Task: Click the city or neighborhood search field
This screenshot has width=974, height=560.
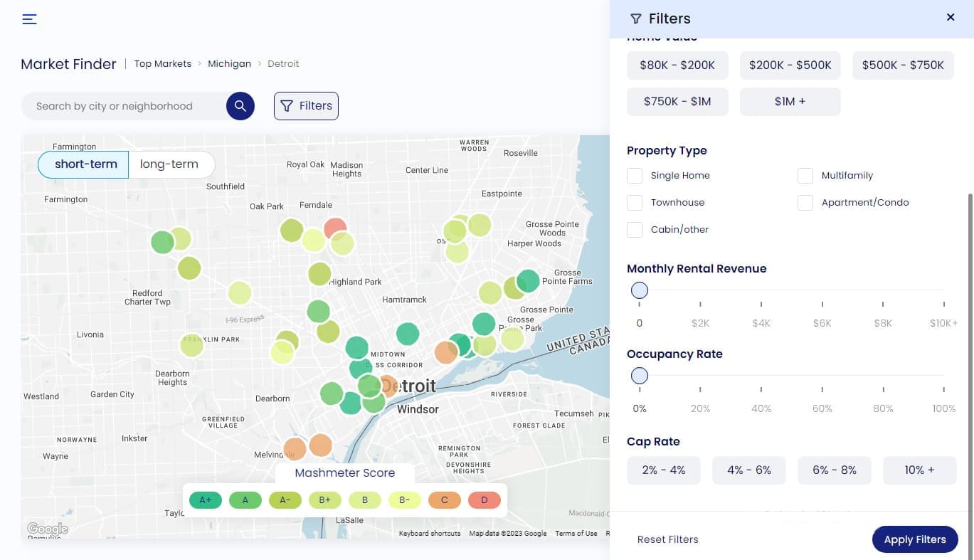Action: click(125, 106)
